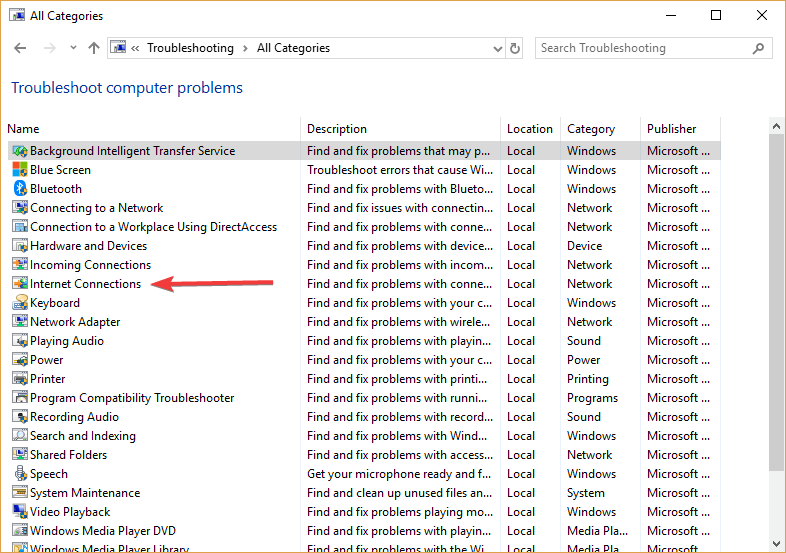Open the recent locations dropdown arrow

pyautogui.click(x=73, y=48)
